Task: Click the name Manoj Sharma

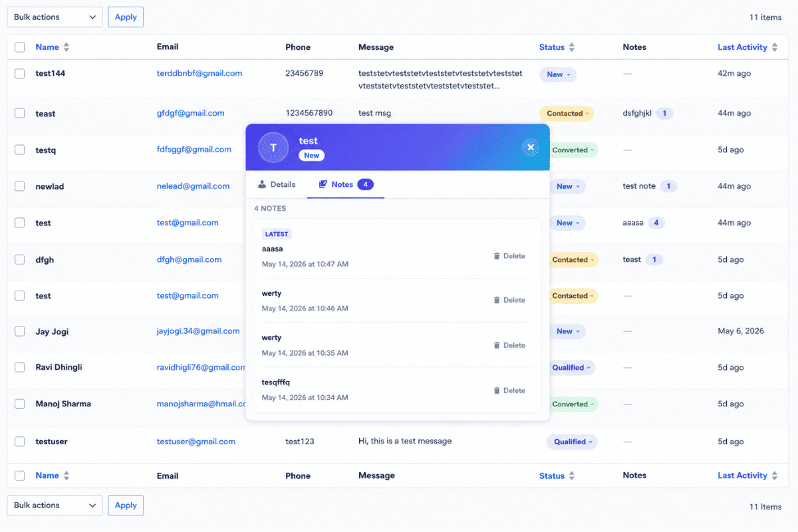Action: tap(63, 404)
